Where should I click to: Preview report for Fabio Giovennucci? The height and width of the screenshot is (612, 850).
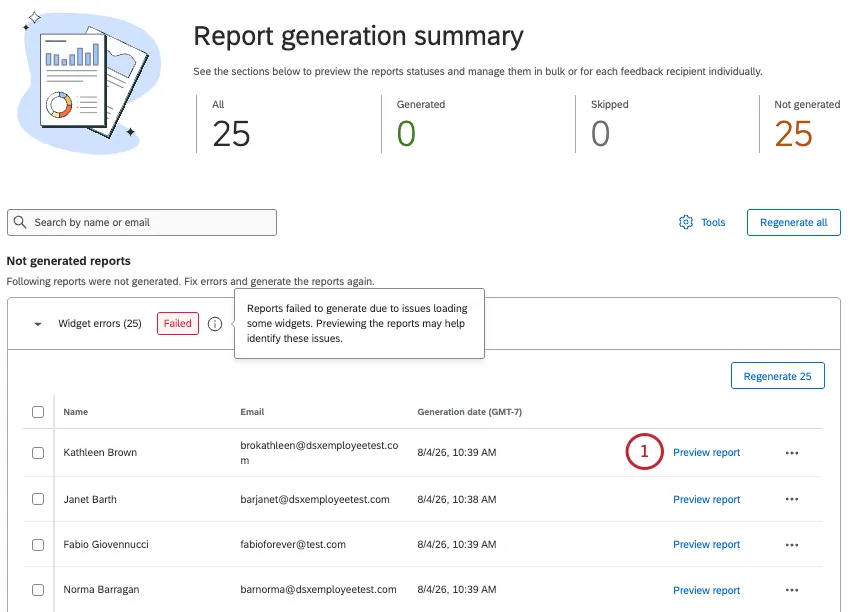point(706,544)
